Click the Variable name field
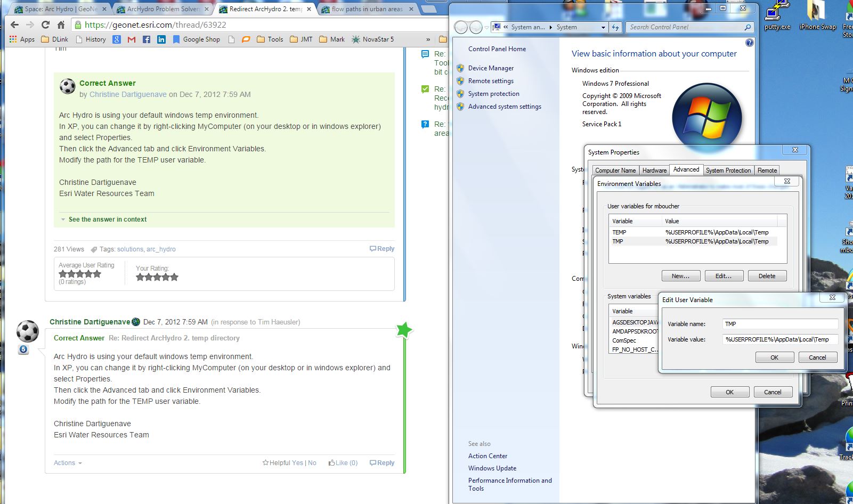The image size is (853, 504). (781, 324)
